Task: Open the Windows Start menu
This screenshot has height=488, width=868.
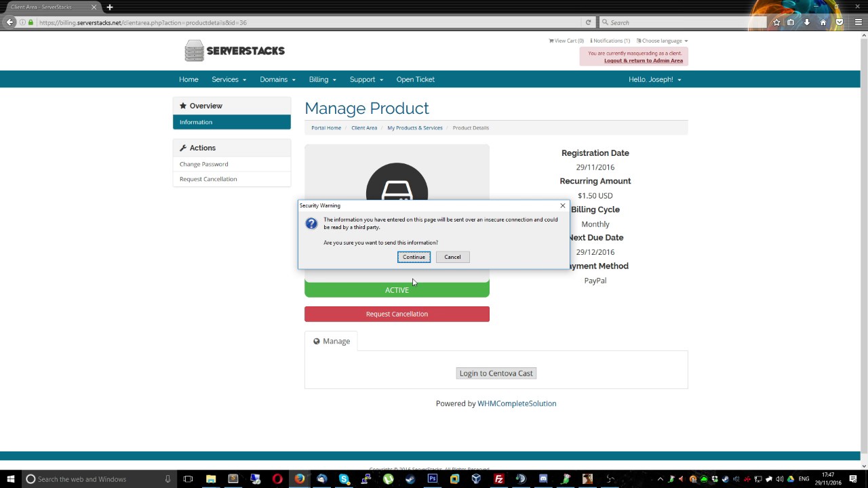Action: coord(10,479)
